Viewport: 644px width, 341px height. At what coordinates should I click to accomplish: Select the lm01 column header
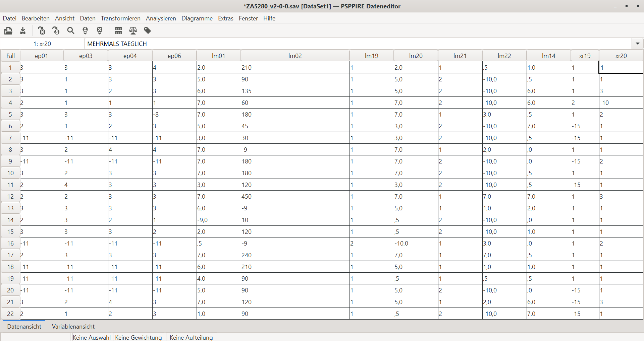click(219, 56)
